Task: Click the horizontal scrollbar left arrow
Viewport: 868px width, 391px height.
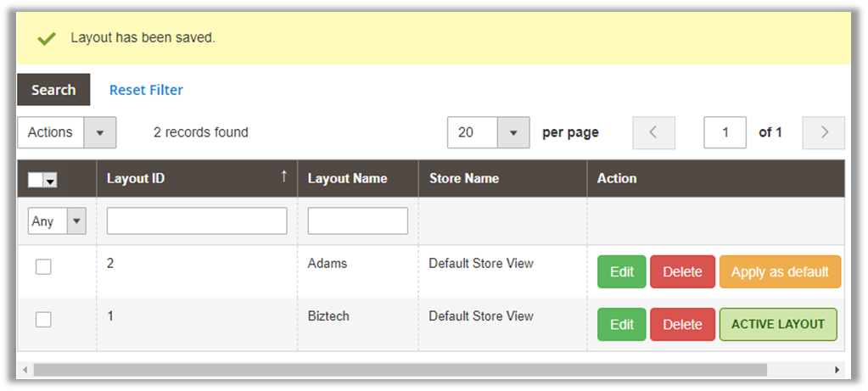Action: pos(25,370)
